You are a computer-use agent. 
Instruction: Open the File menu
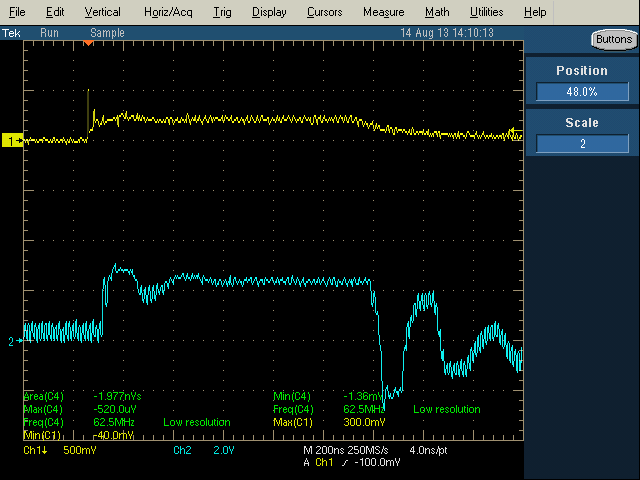pyautogui.click(x=17, y=12)
